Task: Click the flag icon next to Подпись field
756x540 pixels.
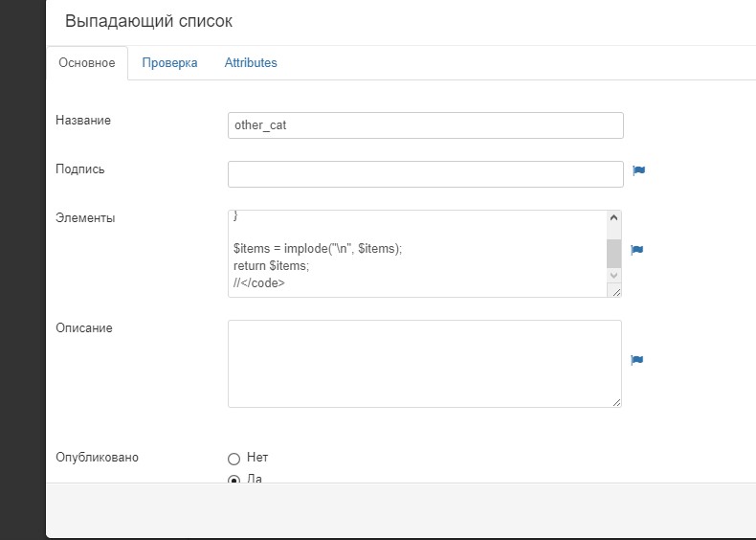Action: tap(639, 171)
